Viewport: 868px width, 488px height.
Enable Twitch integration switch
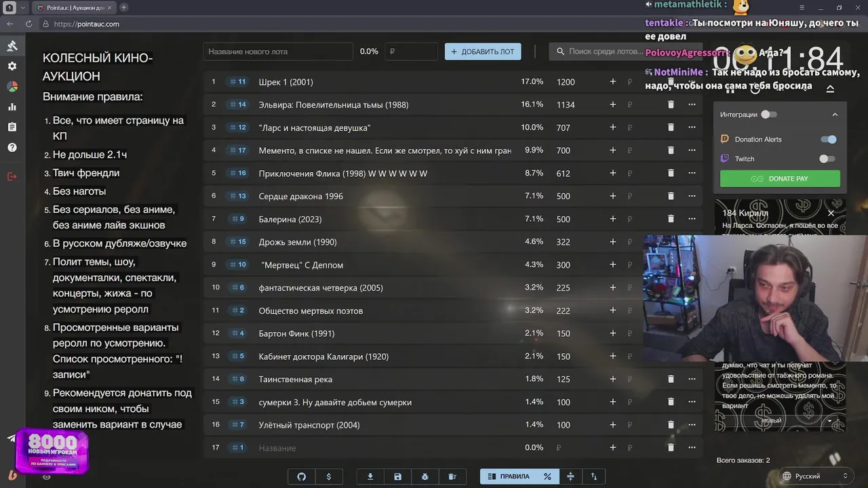827,159
